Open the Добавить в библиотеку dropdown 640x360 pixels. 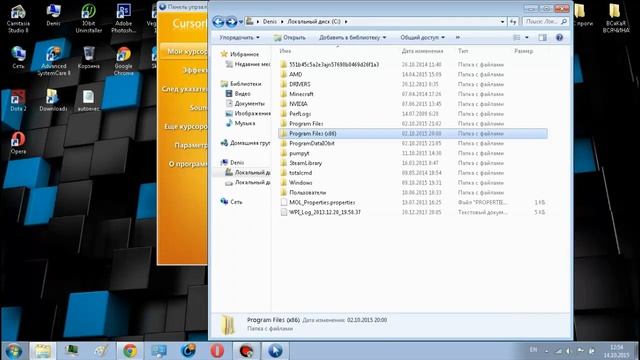click(352, 38)
